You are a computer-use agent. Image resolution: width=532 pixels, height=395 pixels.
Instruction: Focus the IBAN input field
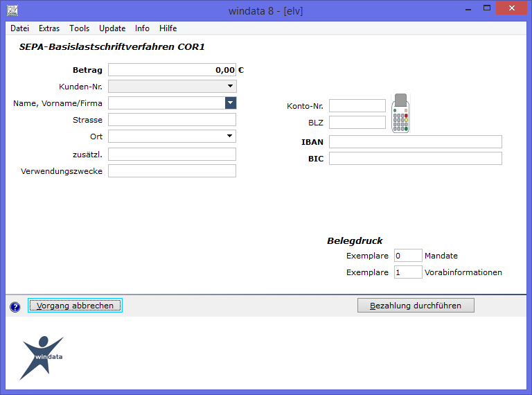(416, 141)
